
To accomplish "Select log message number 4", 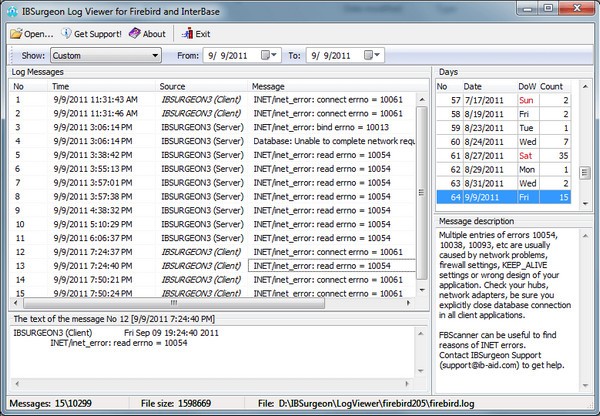I will (x=200, y=143).
